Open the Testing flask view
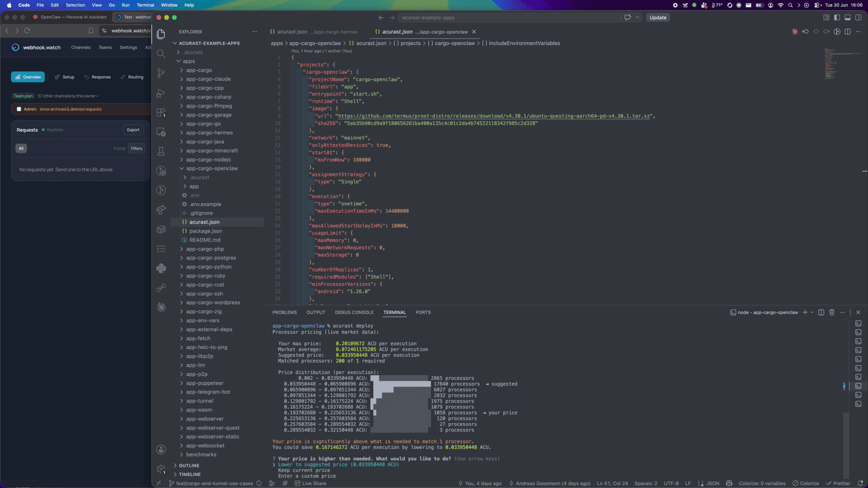This screenshot has width=868, height=488. point(161,151)
